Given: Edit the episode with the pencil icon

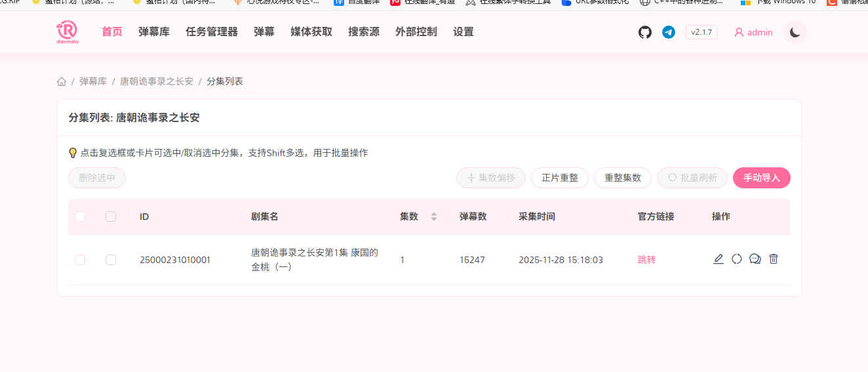Looking at the screenshot, I should point(719,259).
